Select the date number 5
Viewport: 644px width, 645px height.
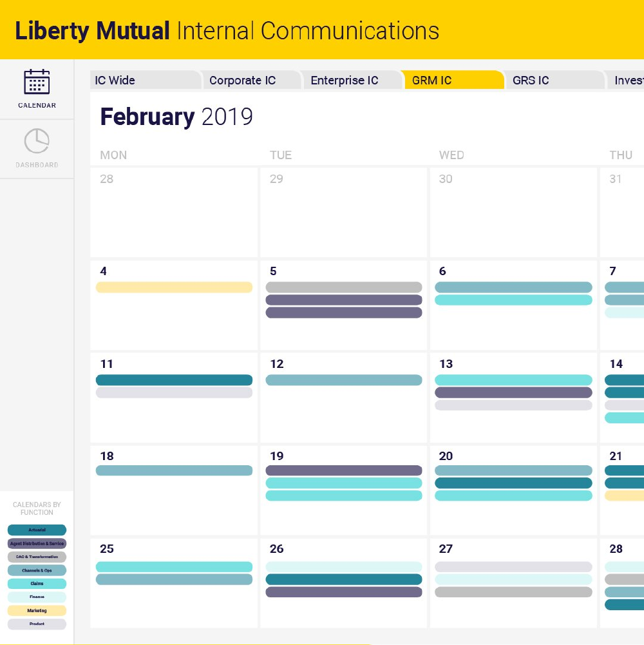pos(273,271)
